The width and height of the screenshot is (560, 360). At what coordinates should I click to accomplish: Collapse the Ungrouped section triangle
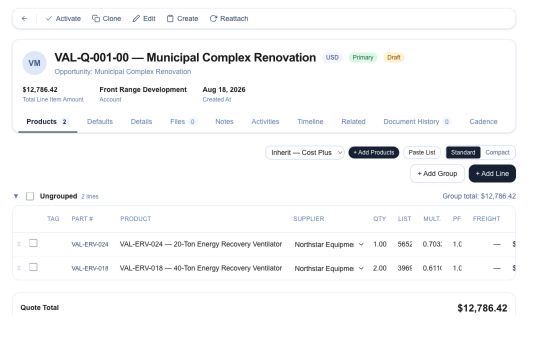pos(16,196)
